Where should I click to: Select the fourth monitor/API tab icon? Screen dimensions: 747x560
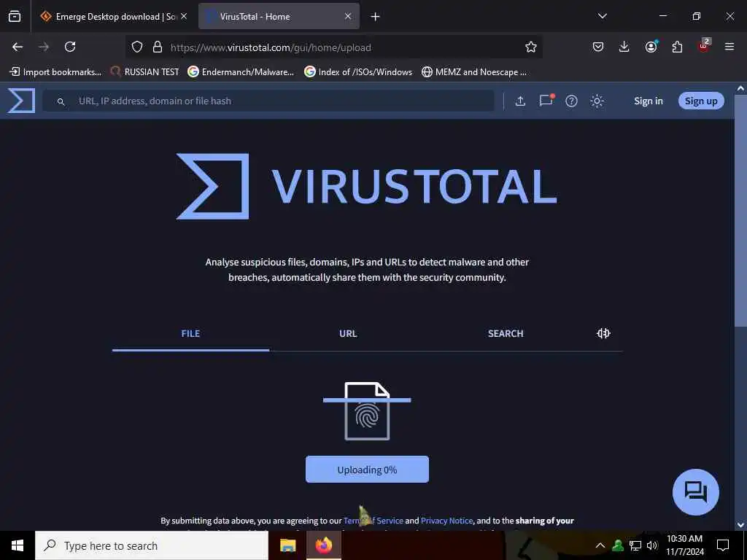603,333
